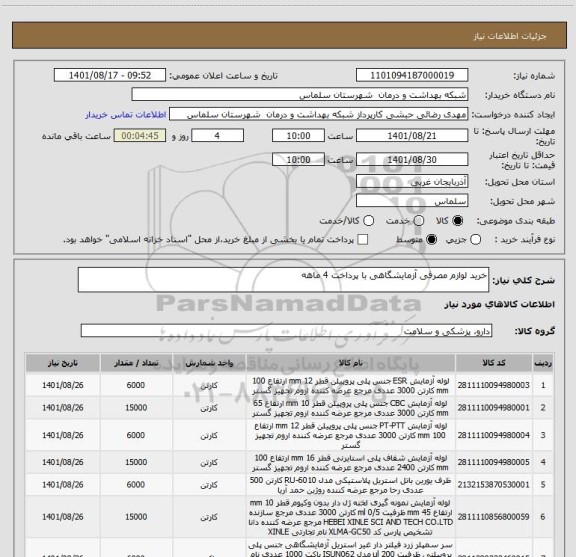Select the کالا/خدمت radio button

[x=368, y=220]
